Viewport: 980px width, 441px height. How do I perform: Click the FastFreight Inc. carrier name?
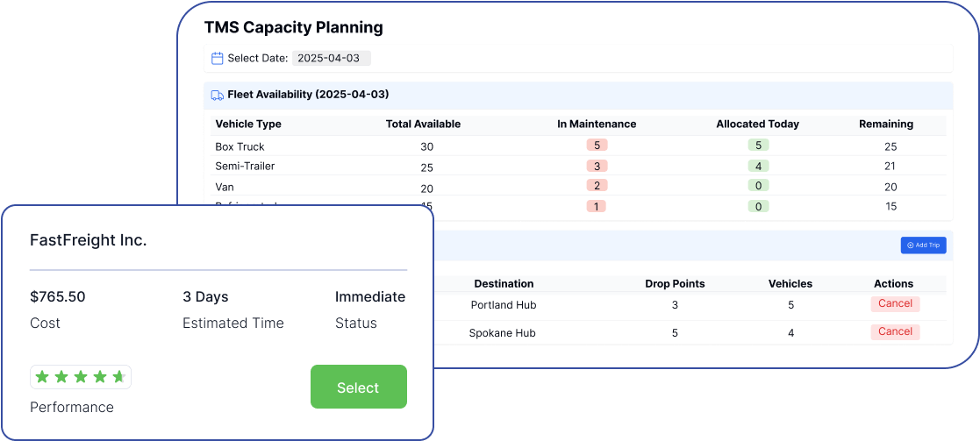[x=88, y=240]
